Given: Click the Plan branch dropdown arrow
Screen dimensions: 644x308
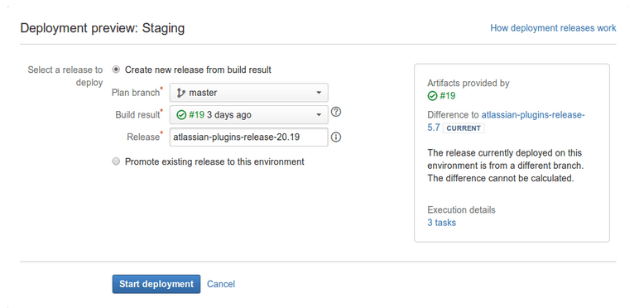Looking at the screenshot, I should 319,93.
